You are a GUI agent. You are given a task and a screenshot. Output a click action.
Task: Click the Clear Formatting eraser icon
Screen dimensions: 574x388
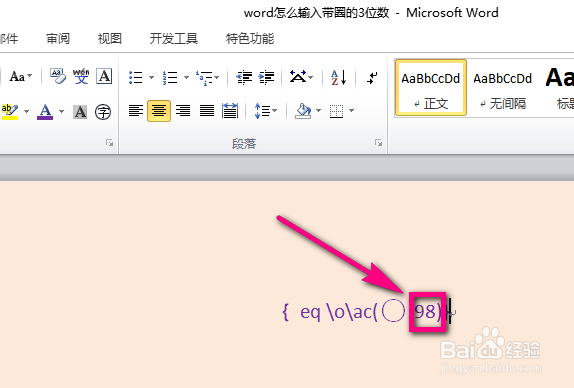tap(58, 76)
